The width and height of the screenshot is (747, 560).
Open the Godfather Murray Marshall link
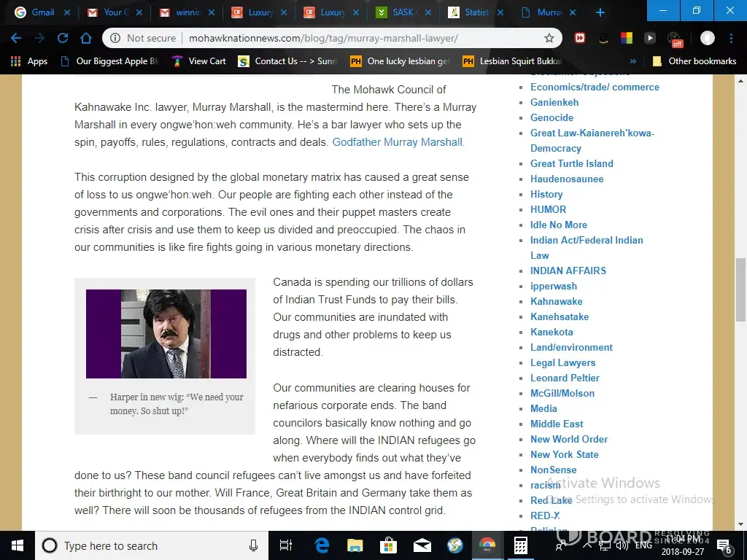point(398,142)
